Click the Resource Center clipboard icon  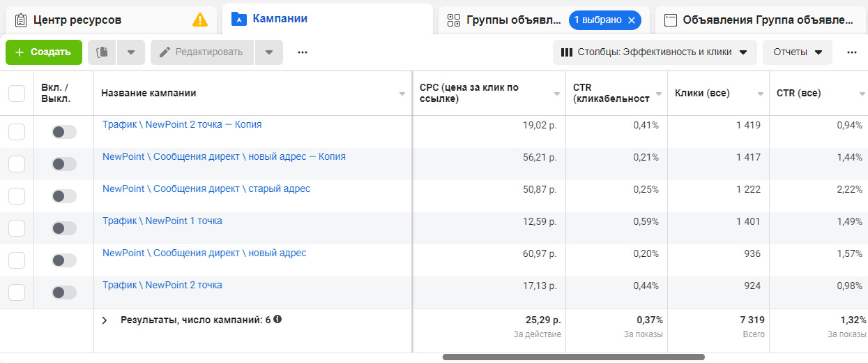[21, 20]
